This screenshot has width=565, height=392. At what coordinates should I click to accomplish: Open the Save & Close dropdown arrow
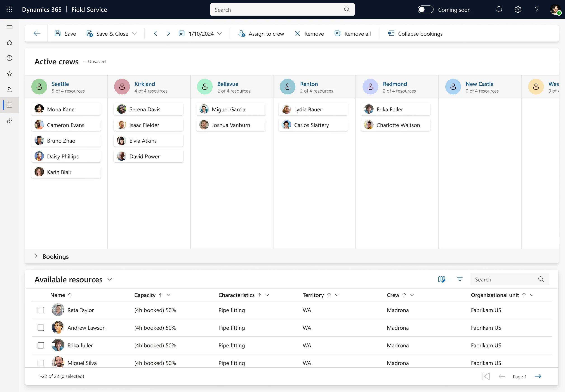coord(134,34)
